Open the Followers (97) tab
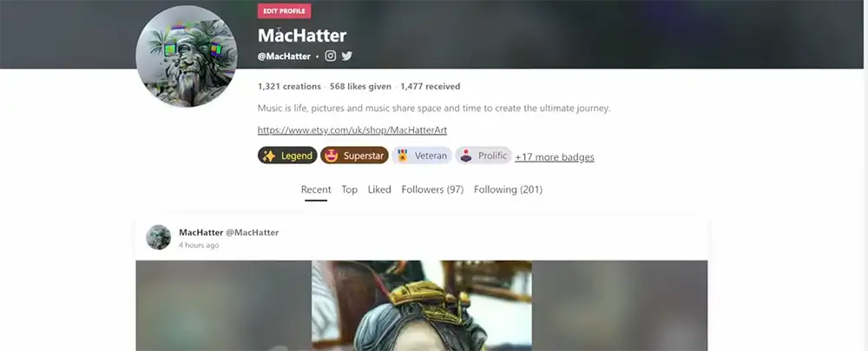The width and height of the screenshot is (868, 351). point(432,189)
